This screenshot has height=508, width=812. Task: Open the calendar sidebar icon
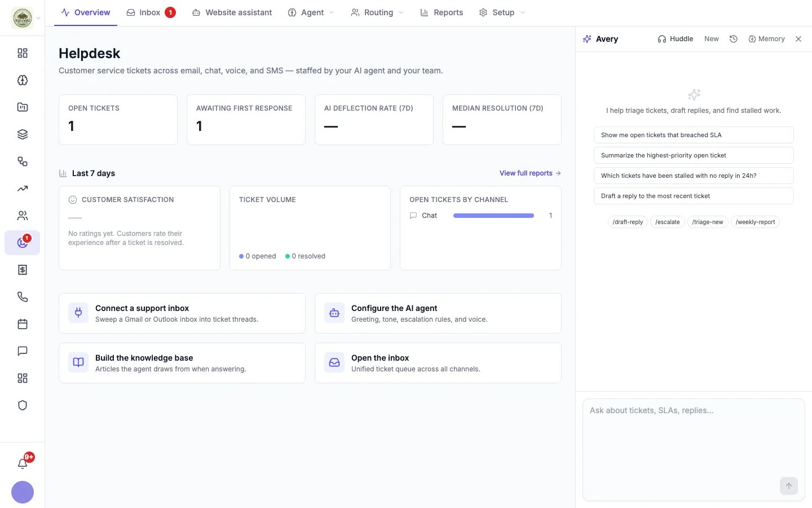23,324
